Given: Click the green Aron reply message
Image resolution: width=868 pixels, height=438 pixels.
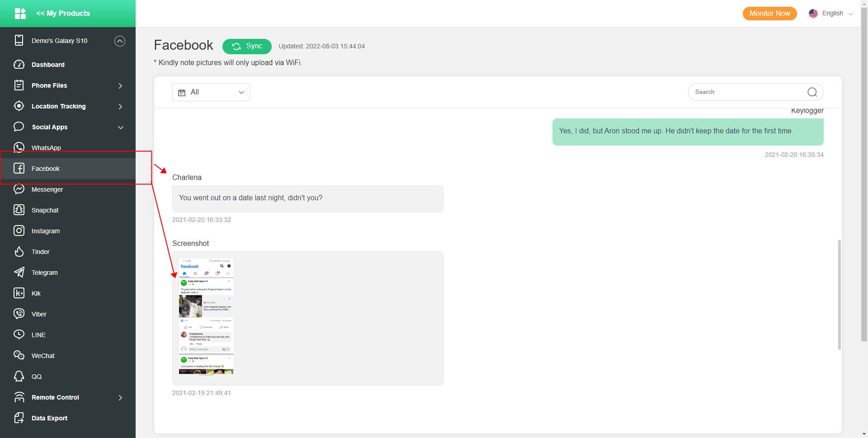Looking at the screenshot, I should [688, 132].
